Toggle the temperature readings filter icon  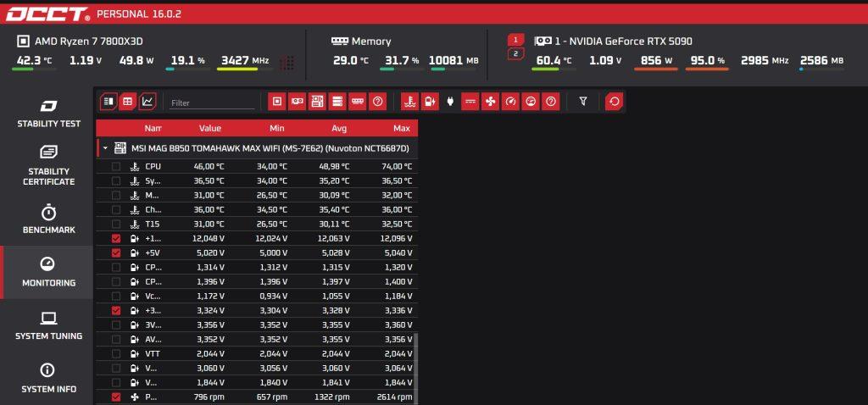click(410, 102)
